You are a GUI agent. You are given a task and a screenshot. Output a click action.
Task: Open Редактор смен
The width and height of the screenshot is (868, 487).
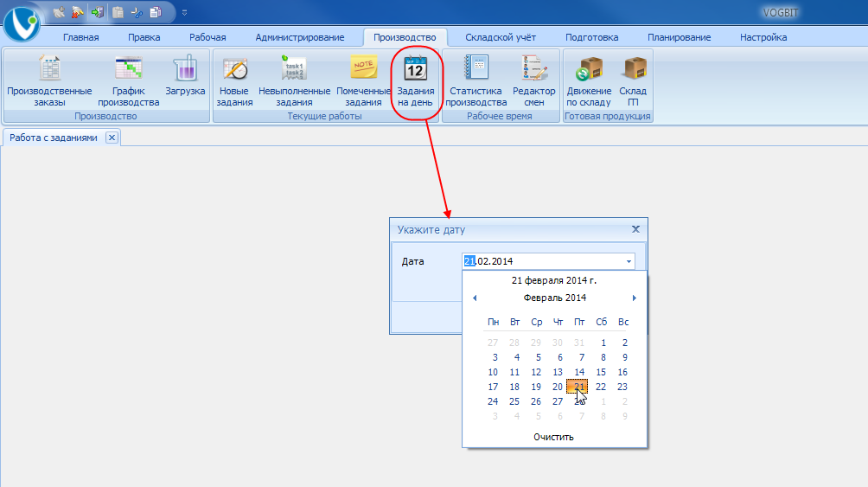pyautogui.click(x=534, y=80)
